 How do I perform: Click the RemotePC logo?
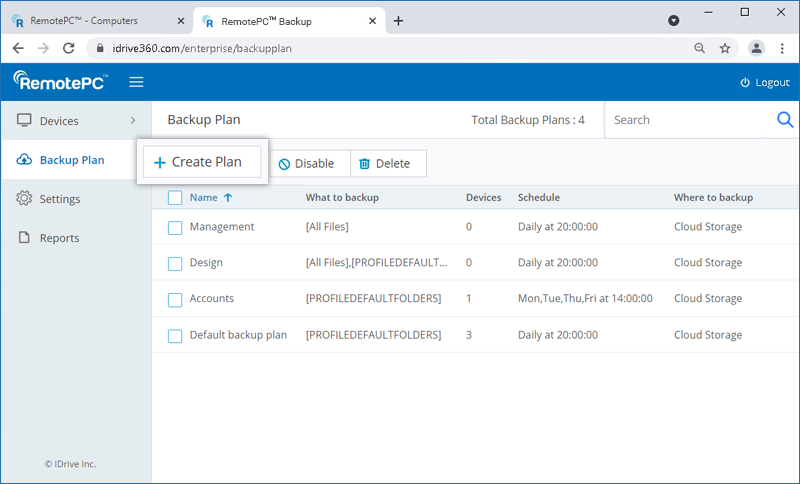62,82
